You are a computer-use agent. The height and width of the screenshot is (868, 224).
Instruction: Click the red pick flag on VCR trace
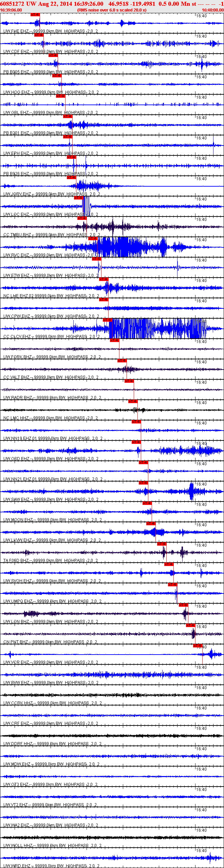click(x=198, y=646)
